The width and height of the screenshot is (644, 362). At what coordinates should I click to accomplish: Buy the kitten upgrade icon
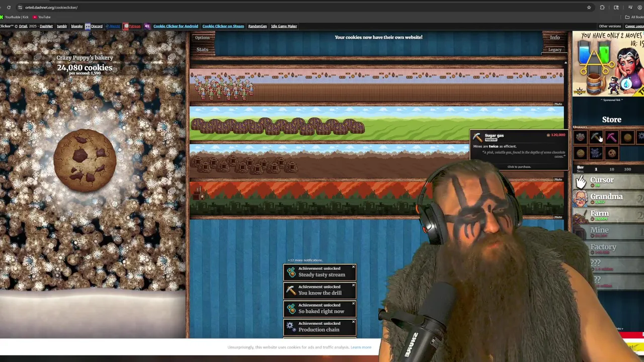click(596, 153)
